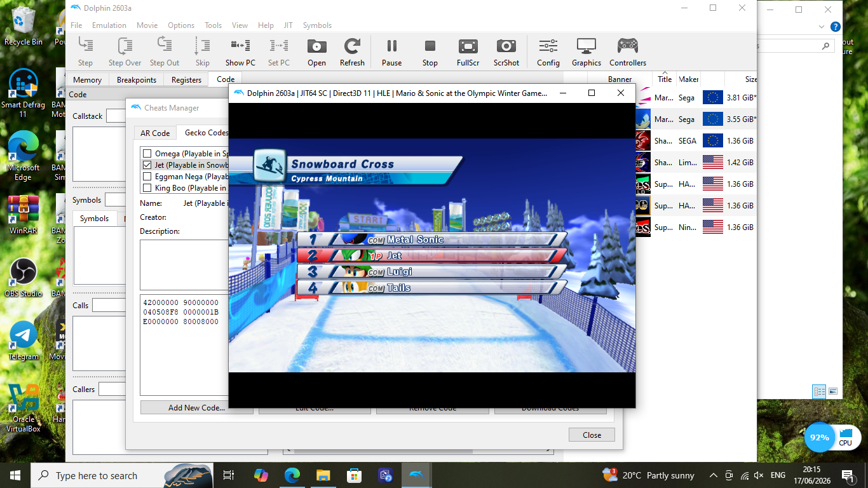Open the Recycle Bin desktop icon
Image resolution: width=868 pixels, height=488 pixels.
pos(24,27)
